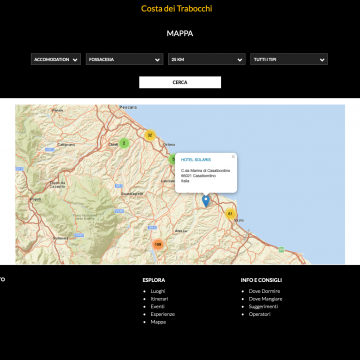
Task: Click the yellow cluster marker below the blue pin
Action: click(x=230, y=214)
